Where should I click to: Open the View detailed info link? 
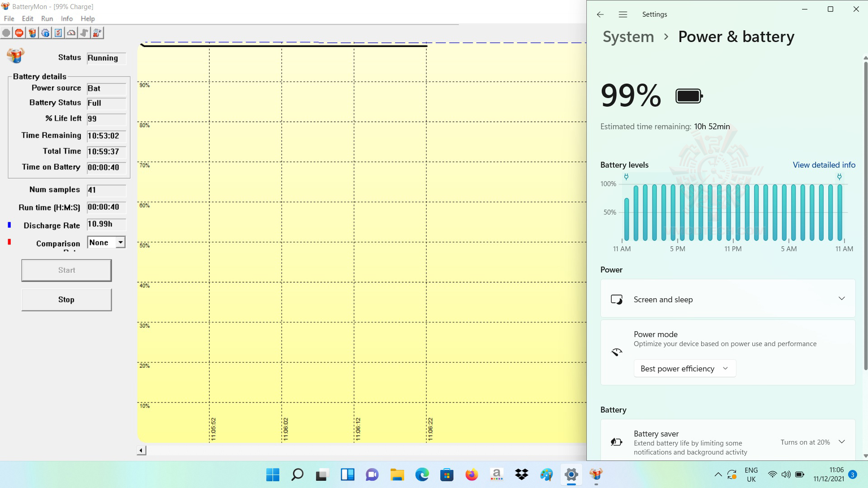pos(824,165)
